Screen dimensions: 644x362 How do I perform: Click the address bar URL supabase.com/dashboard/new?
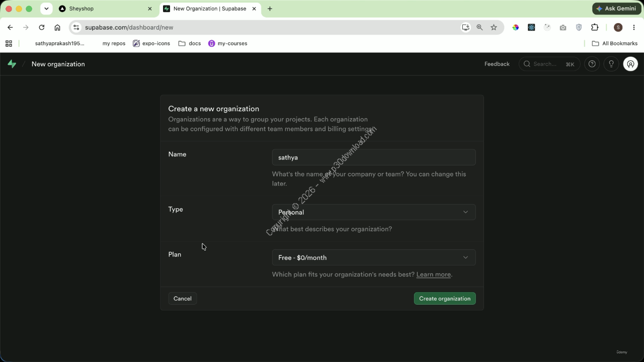(x=129, y=28)
